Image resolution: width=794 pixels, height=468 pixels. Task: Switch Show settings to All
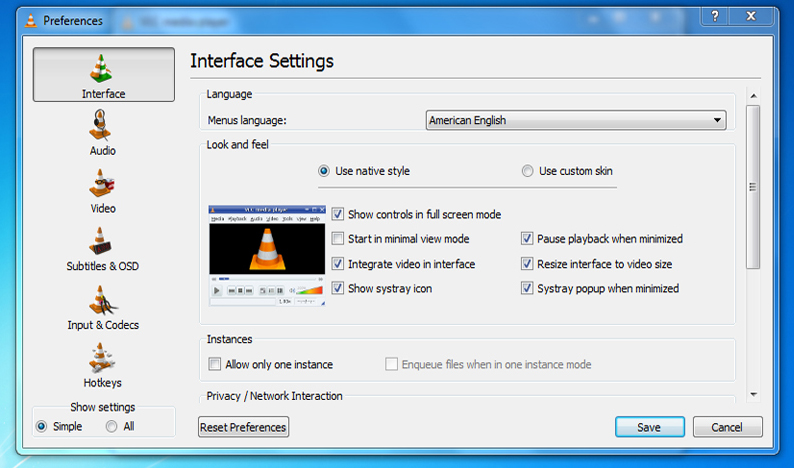[112, 427]
